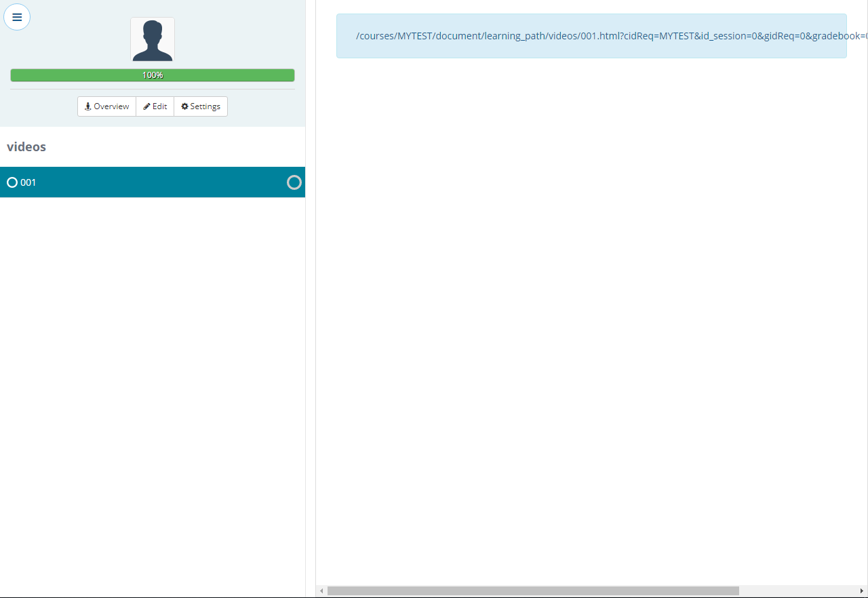The image size is (868, 598).
Task: Click the right arrow of the bottom scrollbar
Action: click(x=863, y=591)
